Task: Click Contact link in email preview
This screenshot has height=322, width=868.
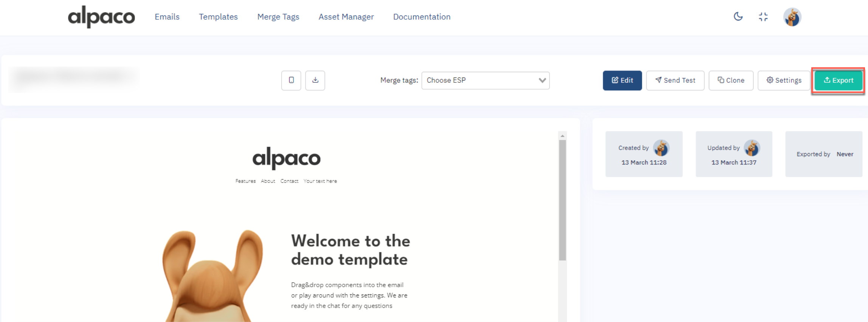Action: coord(289,181)
